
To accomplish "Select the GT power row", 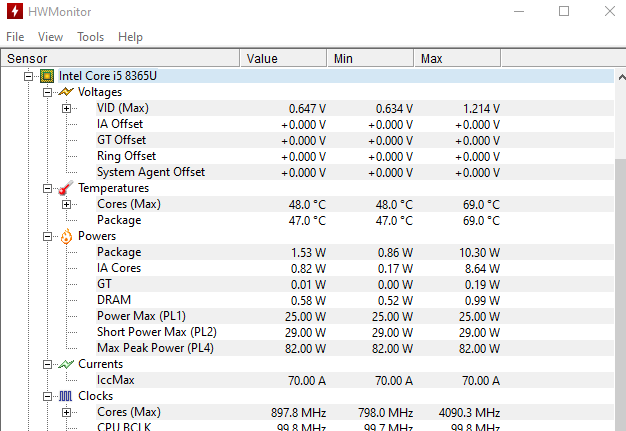I will pos(355,284).
